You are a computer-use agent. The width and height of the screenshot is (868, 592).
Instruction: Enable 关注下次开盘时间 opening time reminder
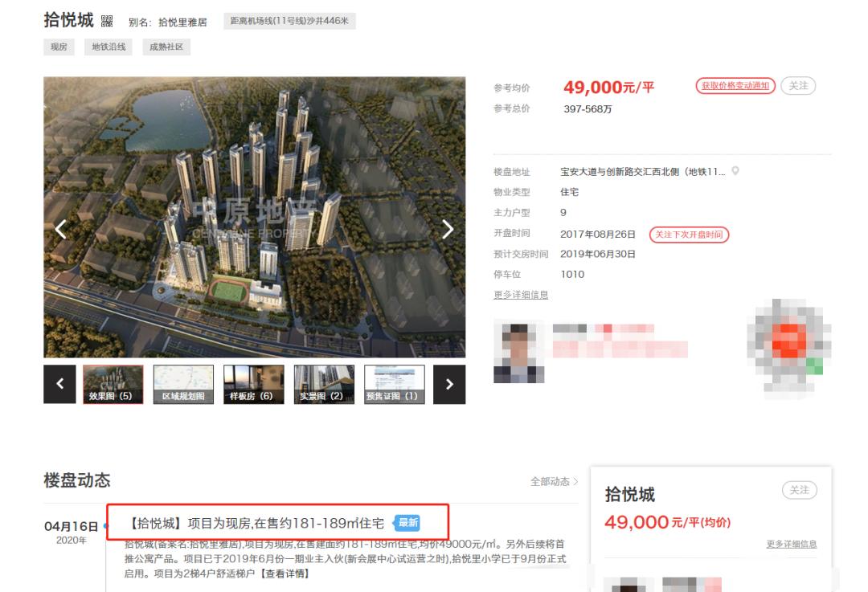point(690,235)
